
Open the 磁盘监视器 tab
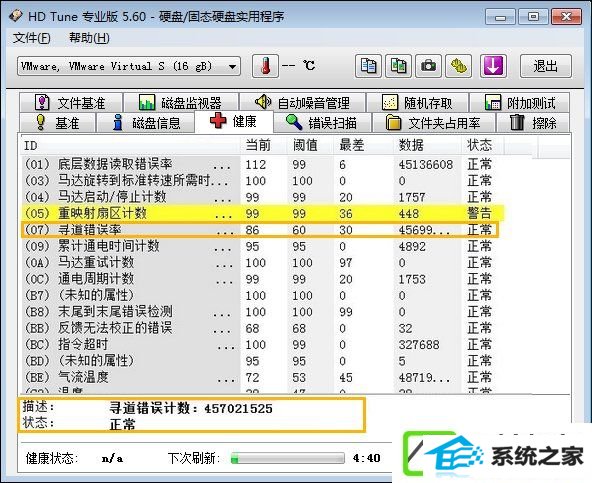point(181,102)
